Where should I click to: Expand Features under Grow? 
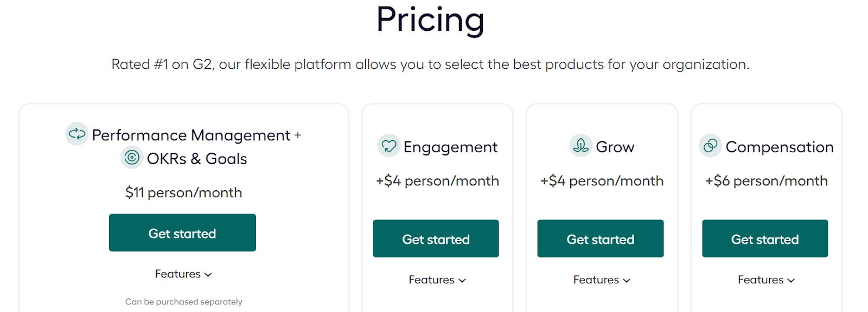click(602, 280)
